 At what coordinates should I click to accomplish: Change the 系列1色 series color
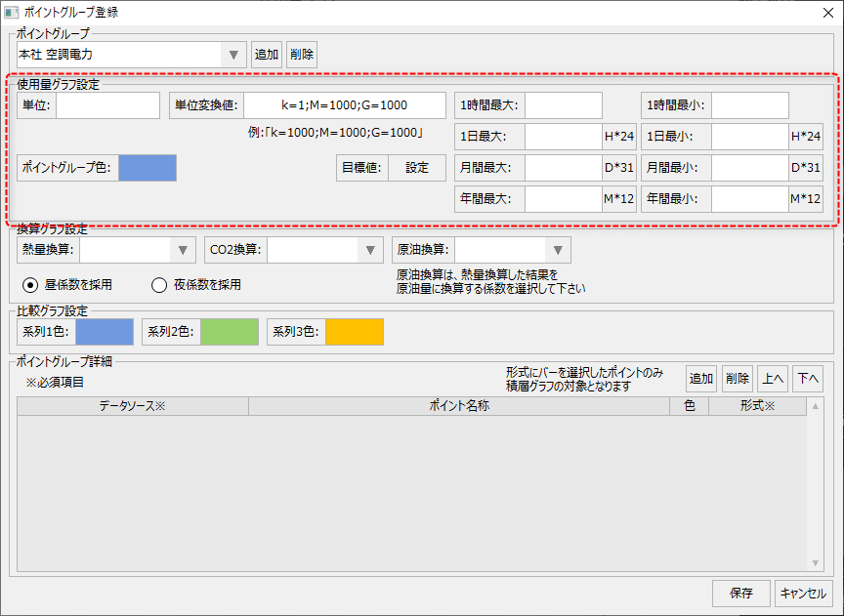[107, 332]
